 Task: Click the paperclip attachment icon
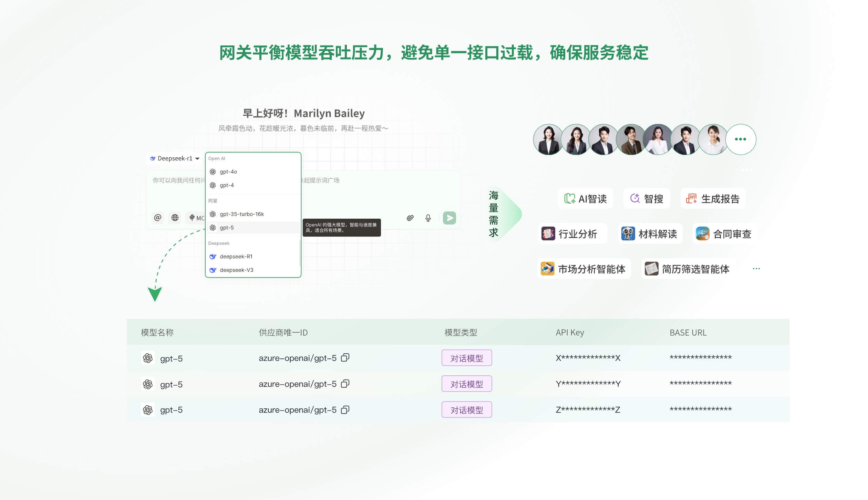[410, 218]
